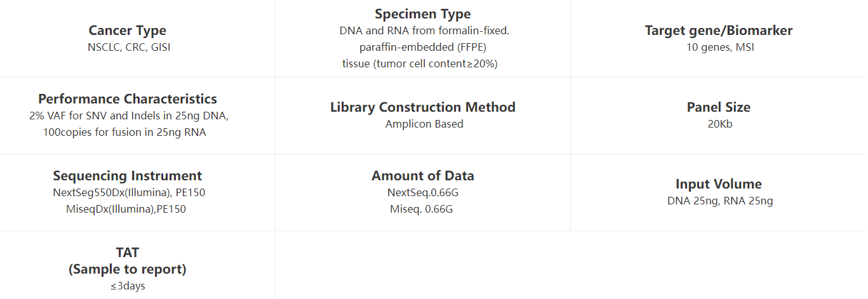Select the DNA 25ng, RNA 25ng text
868x299 pixels.
(x=720, y=201)
